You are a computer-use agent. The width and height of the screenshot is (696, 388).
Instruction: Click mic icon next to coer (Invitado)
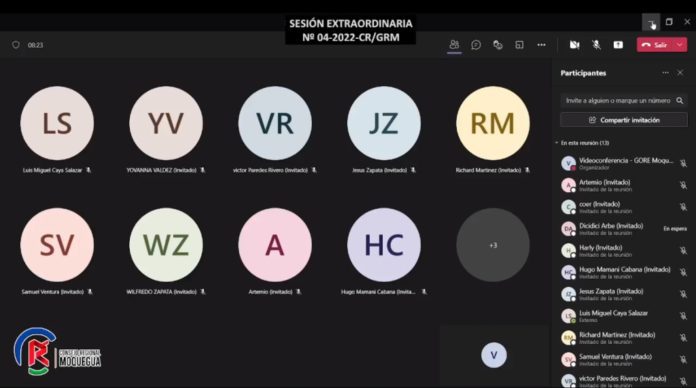683,207
